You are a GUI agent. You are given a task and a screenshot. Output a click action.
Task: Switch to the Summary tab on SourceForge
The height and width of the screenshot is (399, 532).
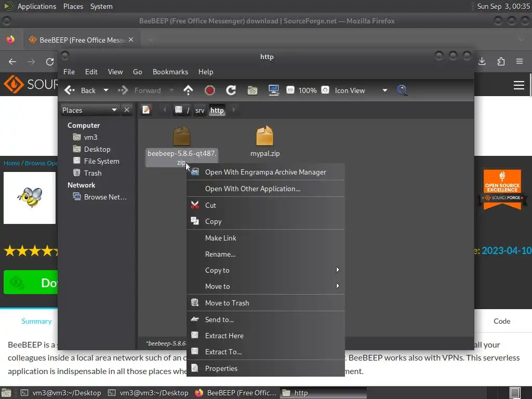tap(36, 321)
